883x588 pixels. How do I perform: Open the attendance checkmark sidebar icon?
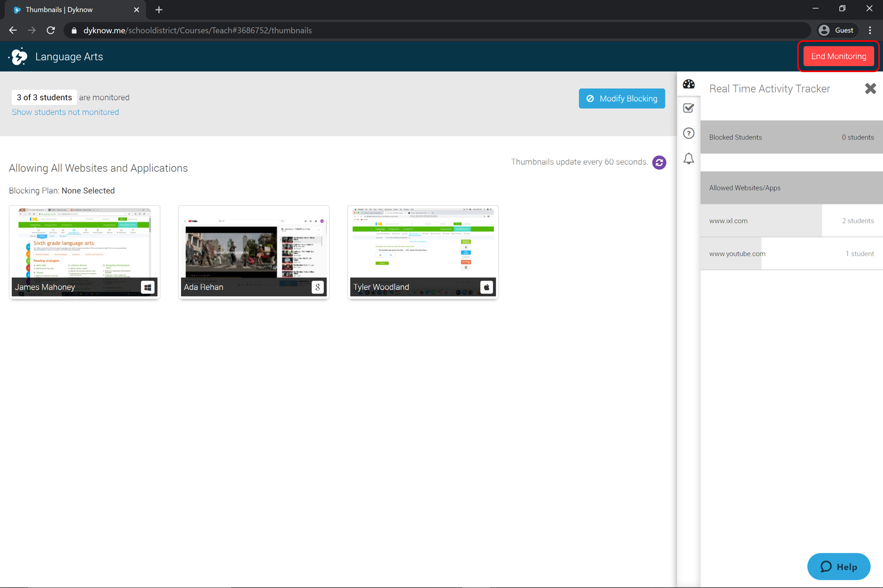[688, 108]
